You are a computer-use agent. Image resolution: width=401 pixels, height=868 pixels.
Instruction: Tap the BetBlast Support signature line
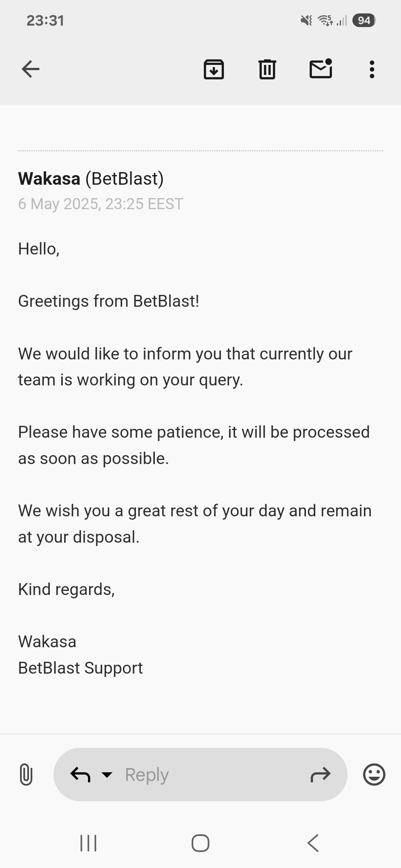(81, 668)
